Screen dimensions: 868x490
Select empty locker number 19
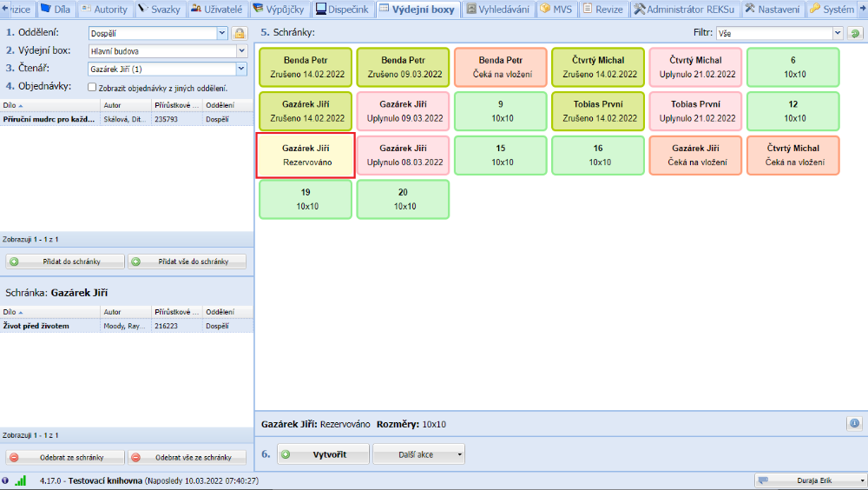click(306, 199)
